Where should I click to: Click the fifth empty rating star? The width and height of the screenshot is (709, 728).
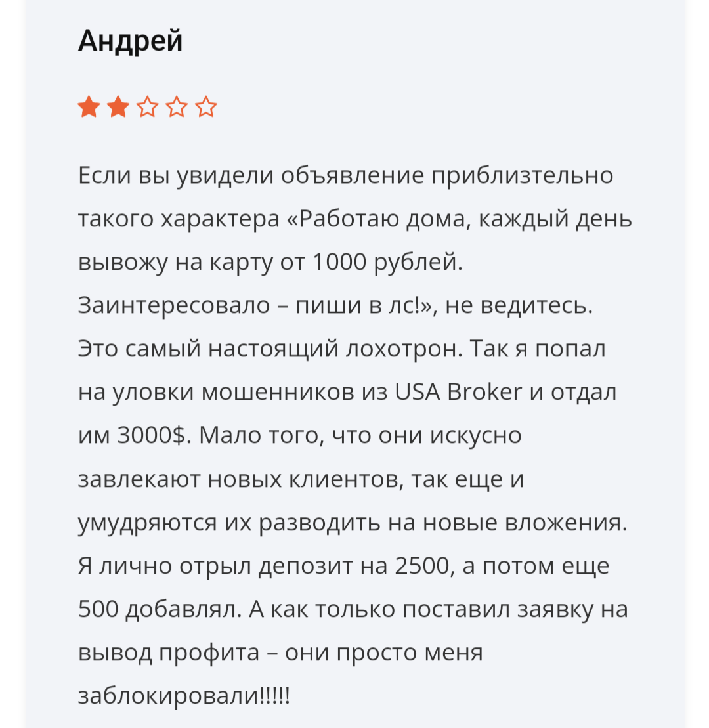(x=206, y=107)
